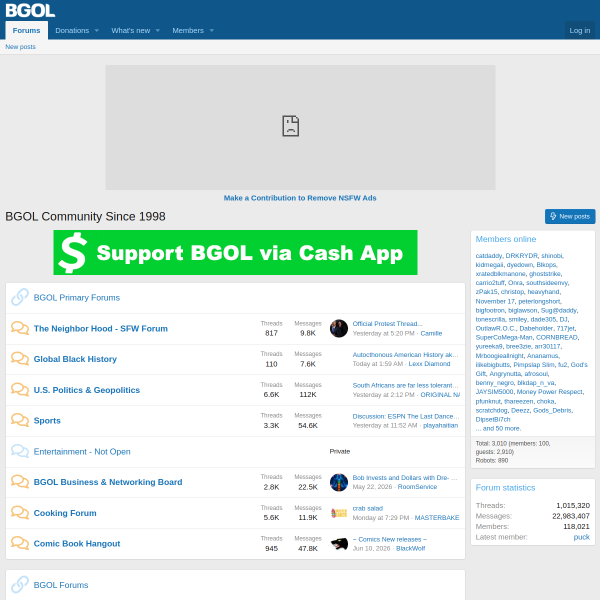Screen dimensions: 600x600
Task: Open U.S. Politics & Geopolitics forum
Action: [x=87, y=390]
